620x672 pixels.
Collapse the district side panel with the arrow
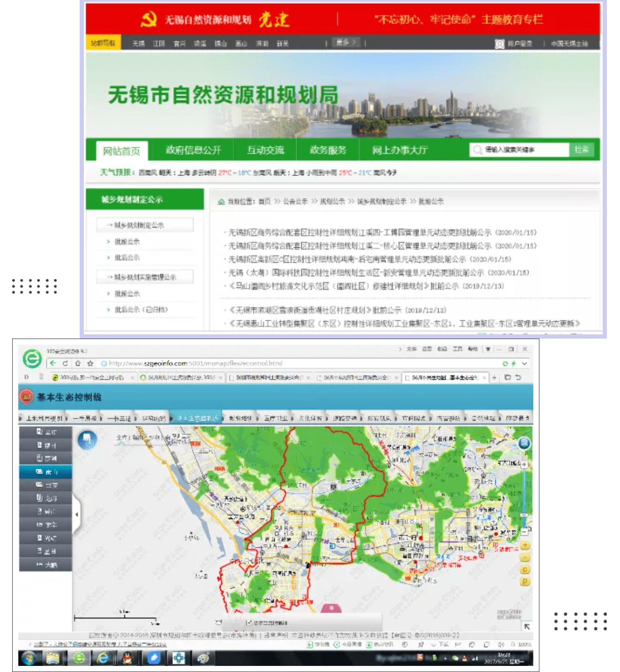click(76, 514)
